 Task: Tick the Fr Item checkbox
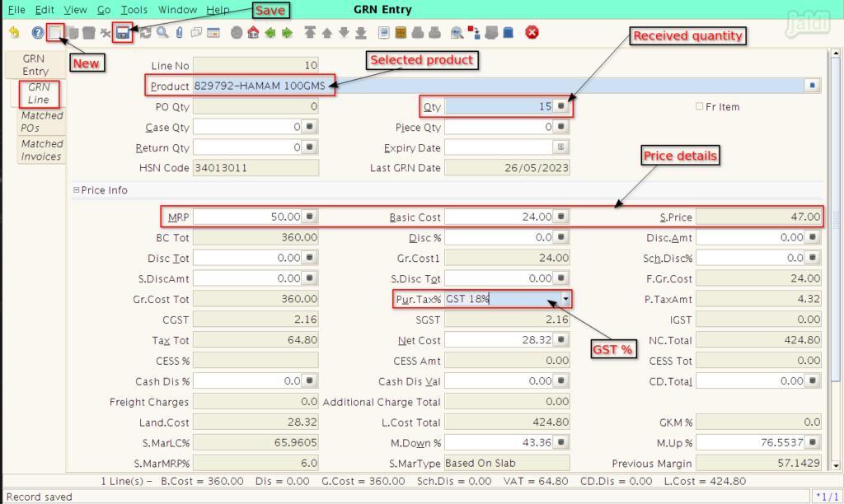click(699, 106)
